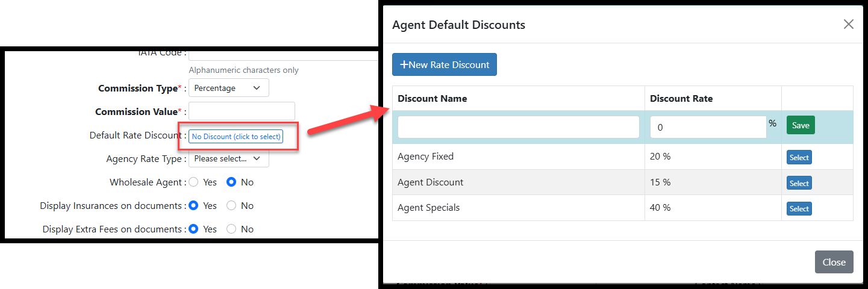The image size is (868, 289).
Task: Select the Agent Discount row
Action: click(799, 183)
